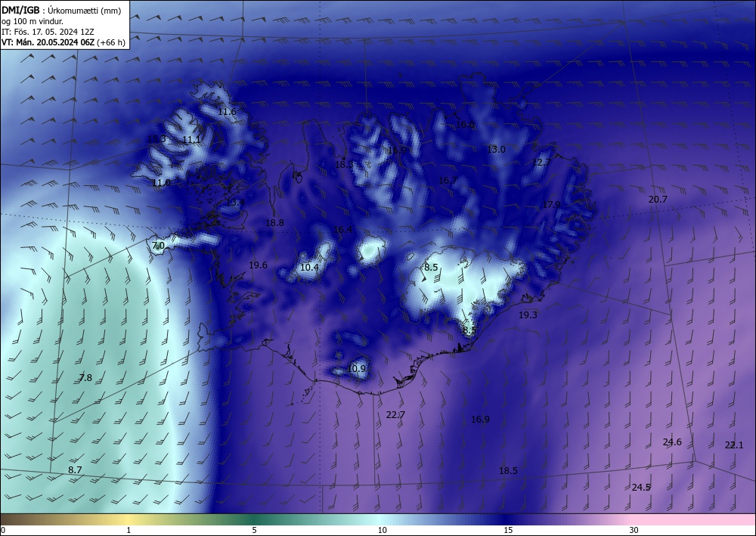
Task: Click the value 13.0 on the map
Action: click(x=496, y=150)
